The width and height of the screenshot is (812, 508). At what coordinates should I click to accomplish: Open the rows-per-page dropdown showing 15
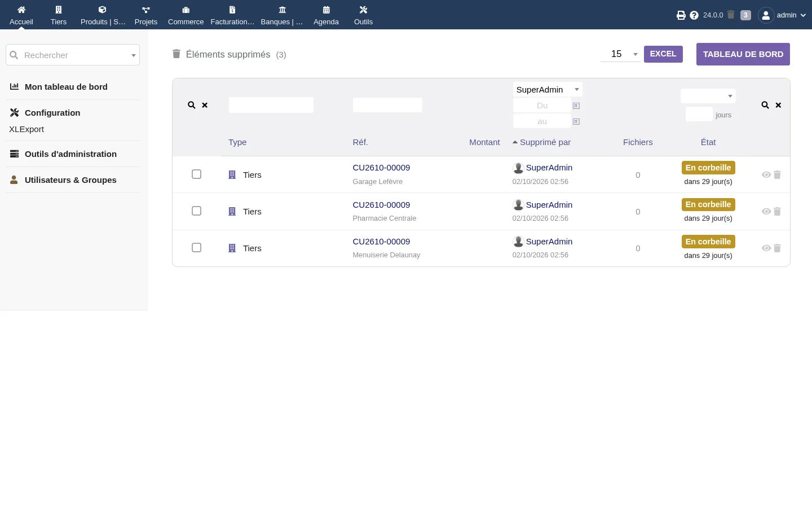point(620,54)
